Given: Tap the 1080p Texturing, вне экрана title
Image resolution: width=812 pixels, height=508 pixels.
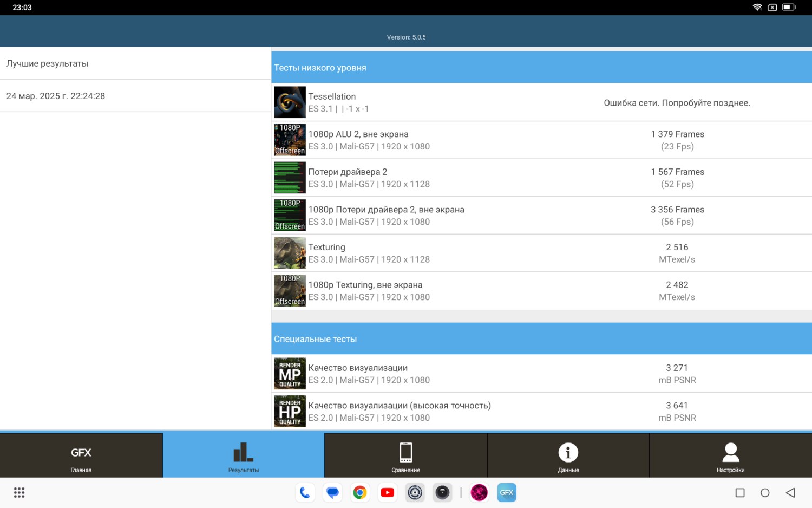Looking at the screenshot, I should click(x=365, y=285).
